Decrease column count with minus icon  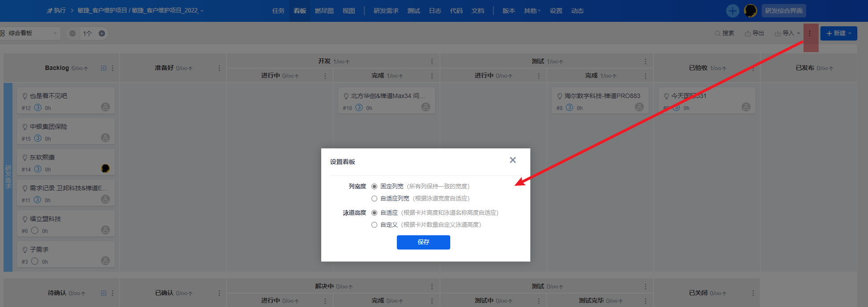click(x=73, y=33)
